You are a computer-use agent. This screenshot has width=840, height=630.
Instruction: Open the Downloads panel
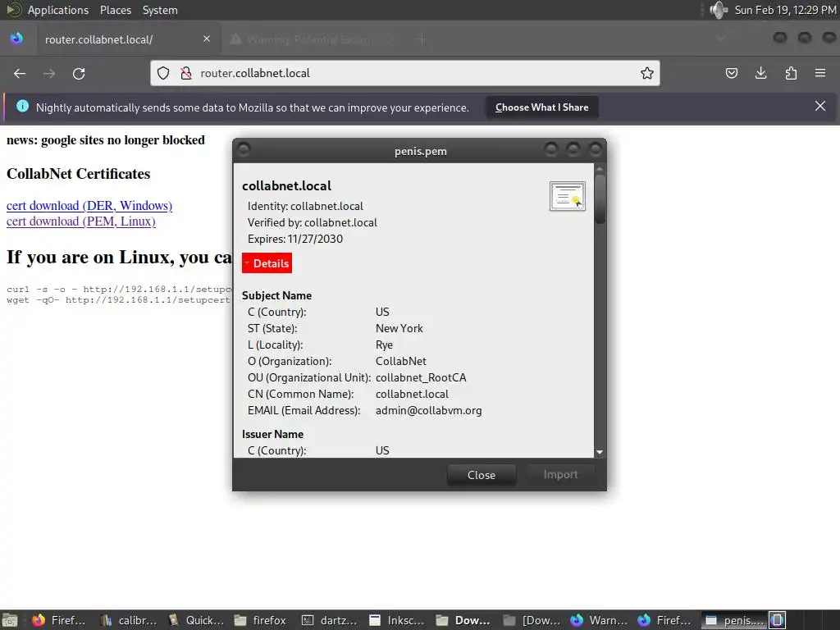click(x=760, y=73)
